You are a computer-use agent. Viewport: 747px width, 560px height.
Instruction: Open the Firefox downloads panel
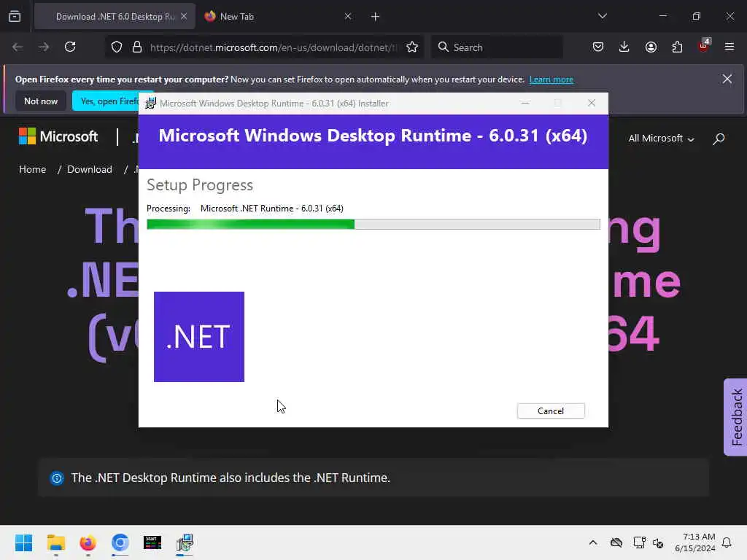coord(624,47)
